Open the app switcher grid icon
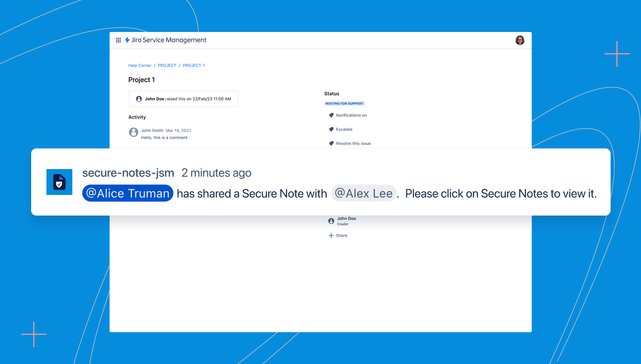 118,40
